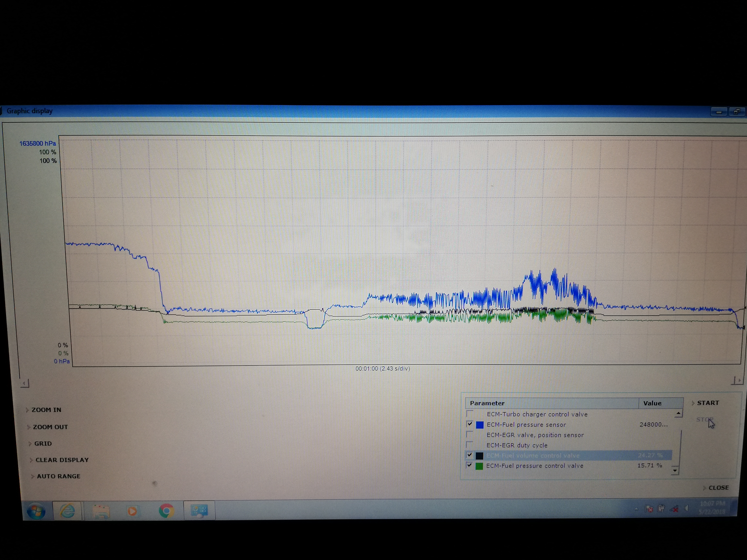Click the Value column header

coord(661,403)
